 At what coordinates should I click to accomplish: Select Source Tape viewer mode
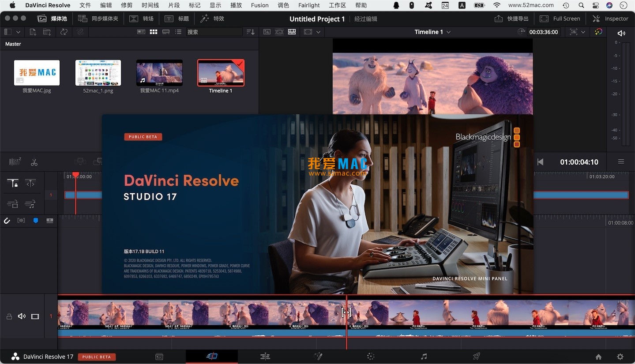tap(279, 32)
